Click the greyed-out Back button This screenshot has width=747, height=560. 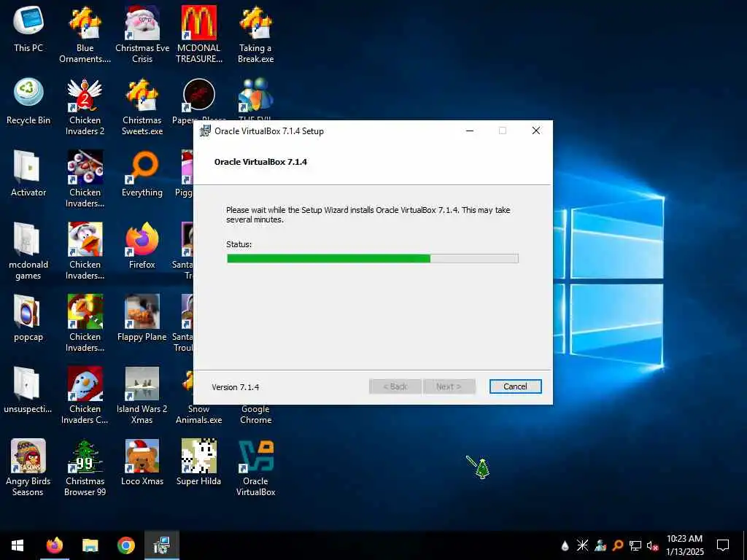tap(395, 386)
